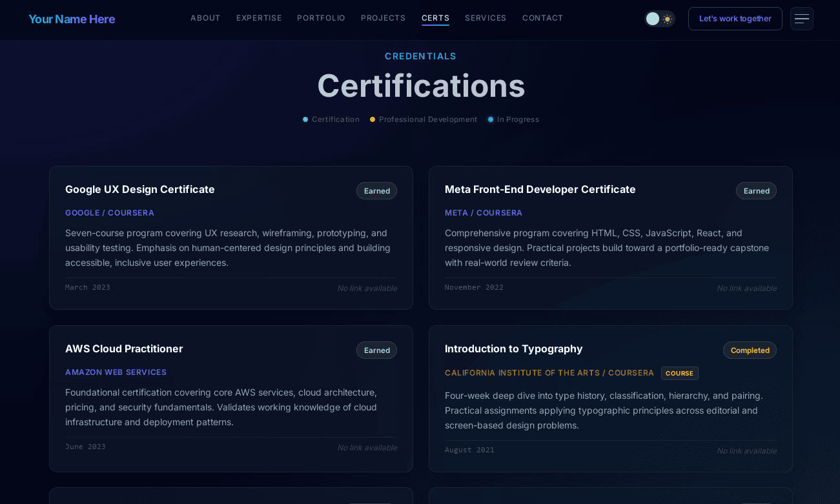This screenshot has width=840, height=504.
Task: Click the Google UX Design Certificate title
Action: (140, 189)
